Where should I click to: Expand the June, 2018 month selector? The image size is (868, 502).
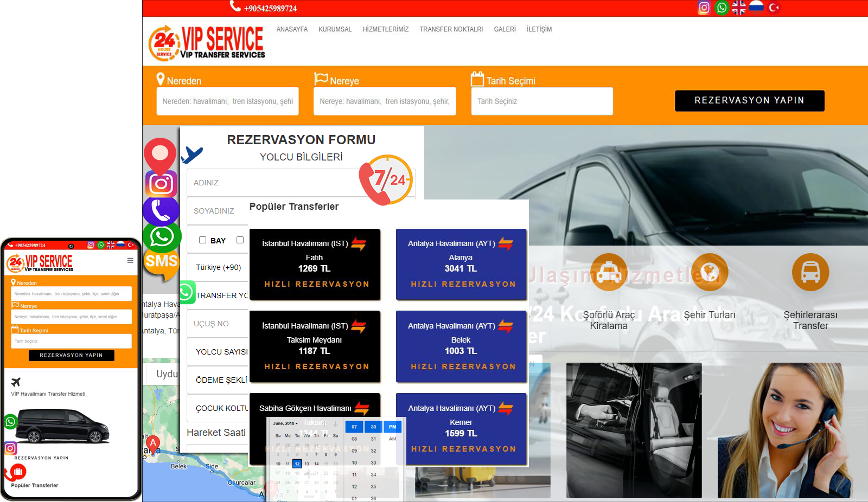(285, 423)
